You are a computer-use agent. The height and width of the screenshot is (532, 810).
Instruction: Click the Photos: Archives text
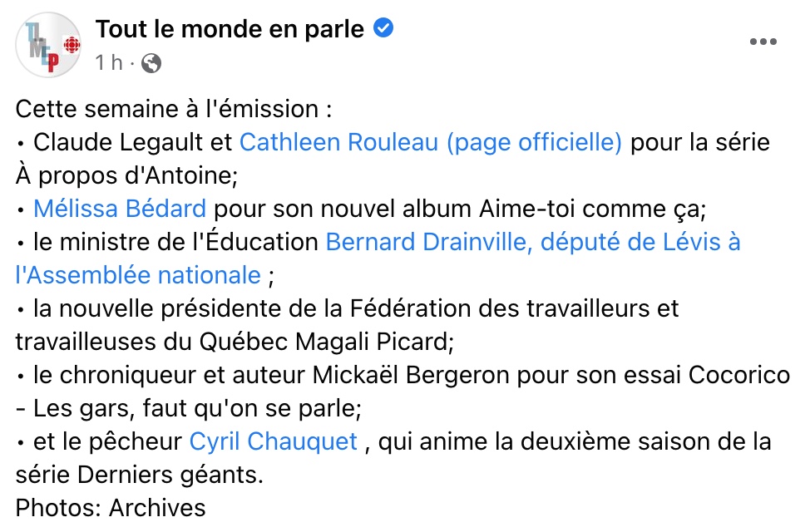pos(111,508)
